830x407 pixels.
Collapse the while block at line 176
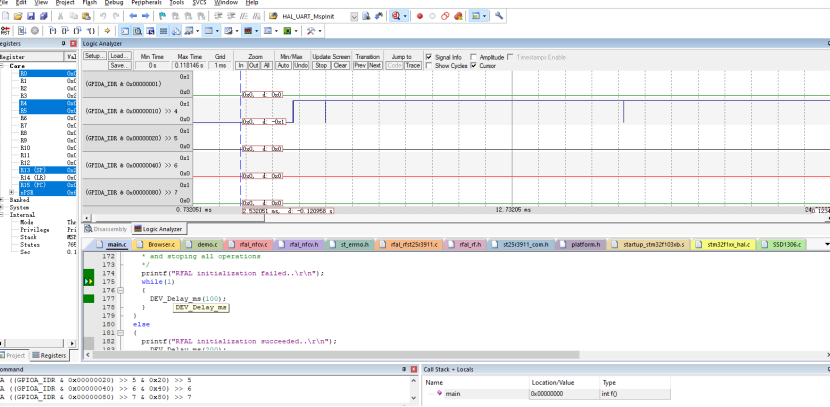tap(120, 290)
